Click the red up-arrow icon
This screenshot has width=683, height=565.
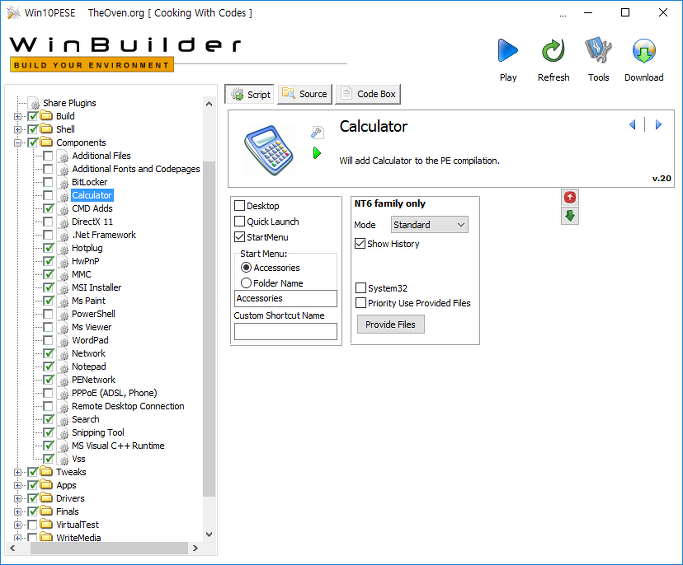click(x=570, y=197)
